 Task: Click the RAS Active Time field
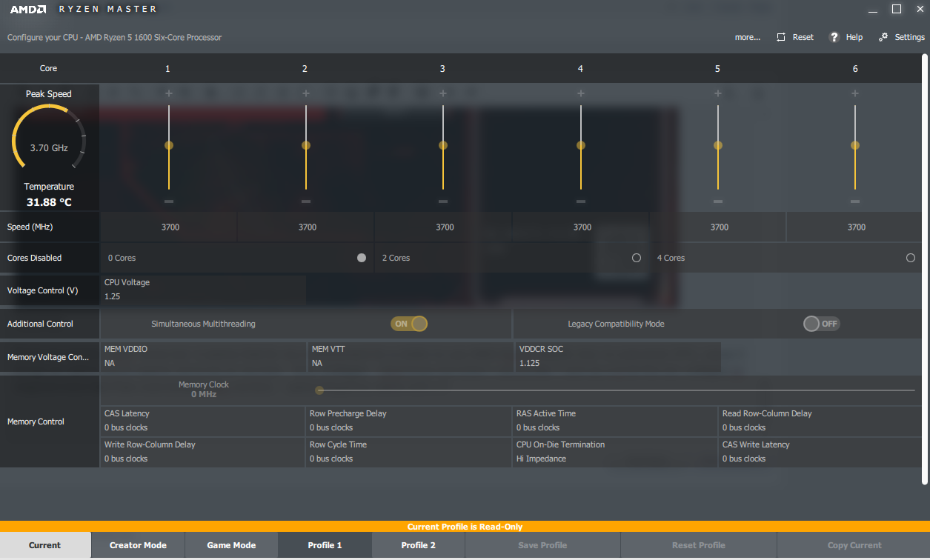[x=617, y=421]
